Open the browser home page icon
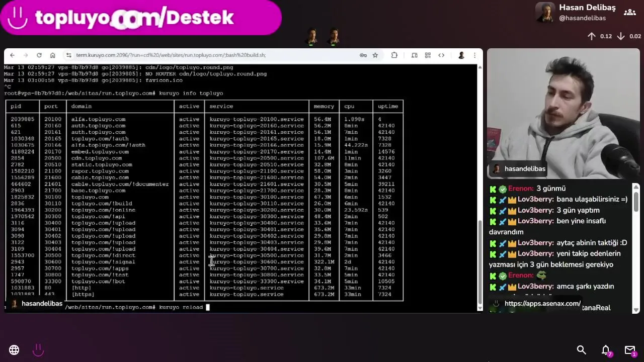The image size is (644, 362). [x=52, y=55]
